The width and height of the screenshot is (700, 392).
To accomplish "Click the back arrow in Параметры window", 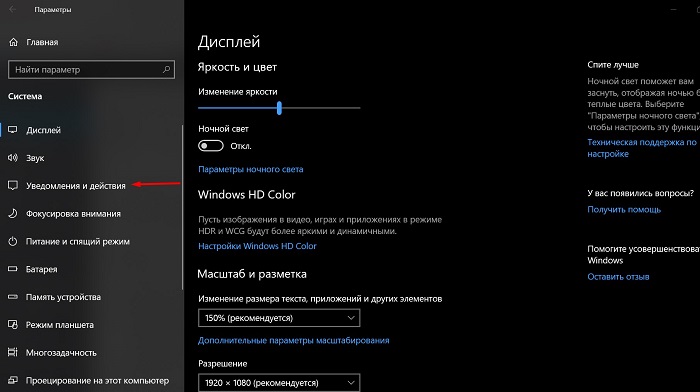I will 12,9.
